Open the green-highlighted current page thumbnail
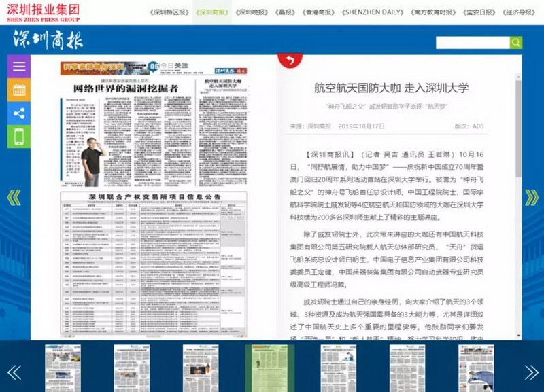This screenshot has width=544, height=392. tap(269, 368)
